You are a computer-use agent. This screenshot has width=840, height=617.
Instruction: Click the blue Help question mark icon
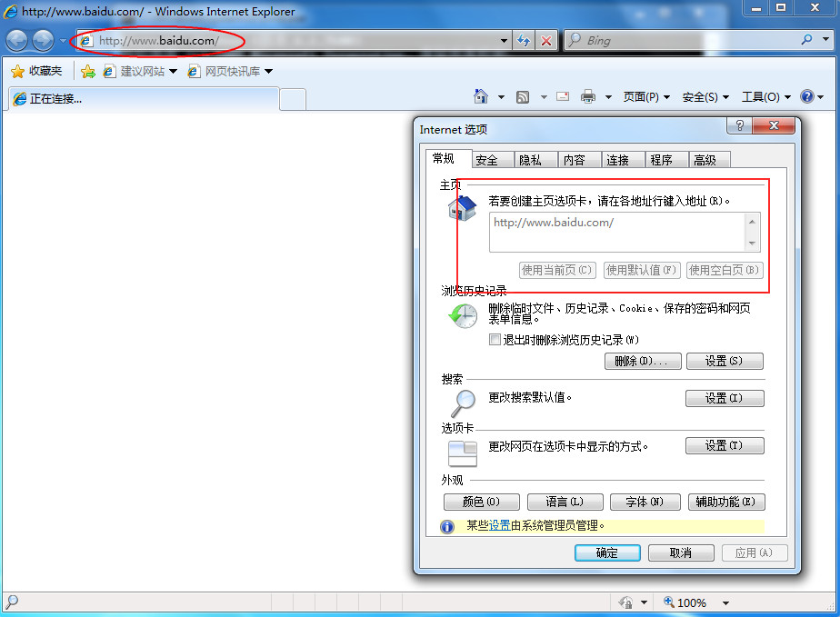point(807,96)
